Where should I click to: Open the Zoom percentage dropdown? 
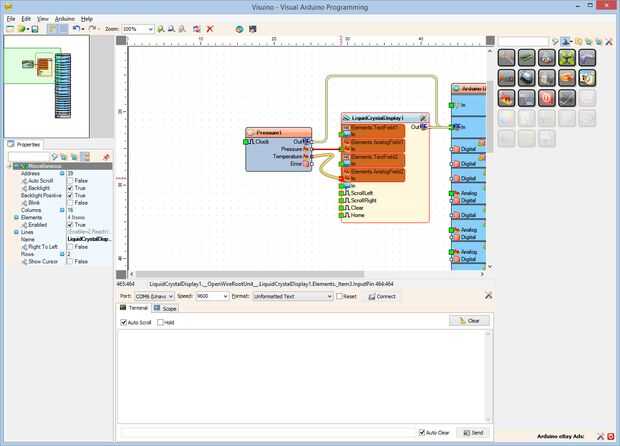point(138,29)
